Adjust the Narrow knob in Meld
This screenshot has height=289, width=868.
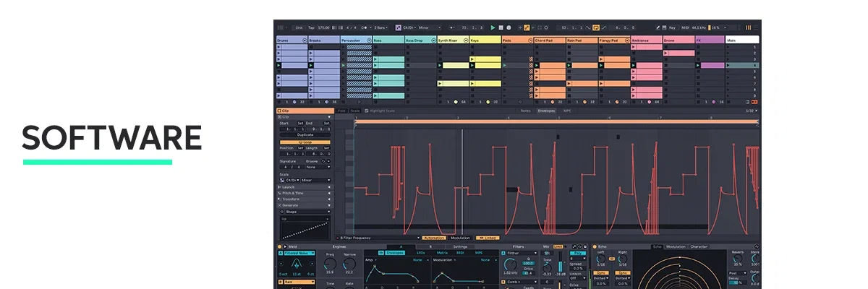[x=349, y=264]
